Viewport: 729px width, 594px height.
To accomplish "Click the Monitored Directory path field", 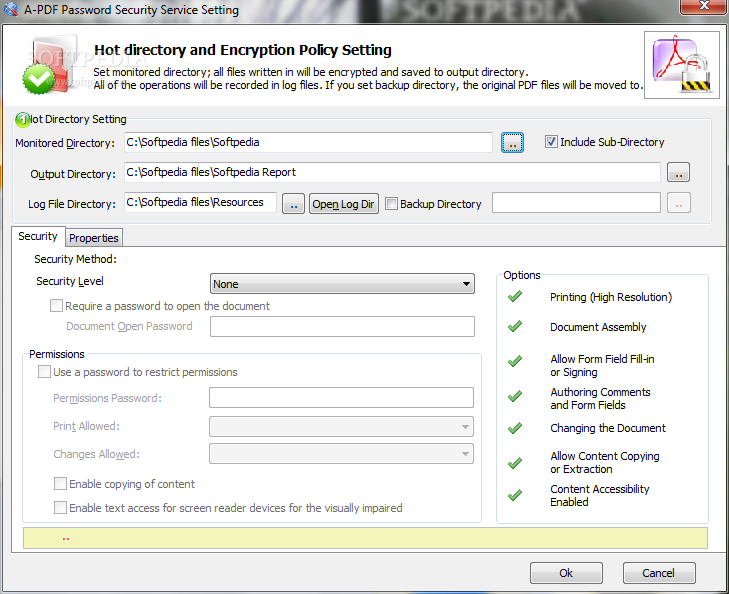I will (x=308, y=142).
